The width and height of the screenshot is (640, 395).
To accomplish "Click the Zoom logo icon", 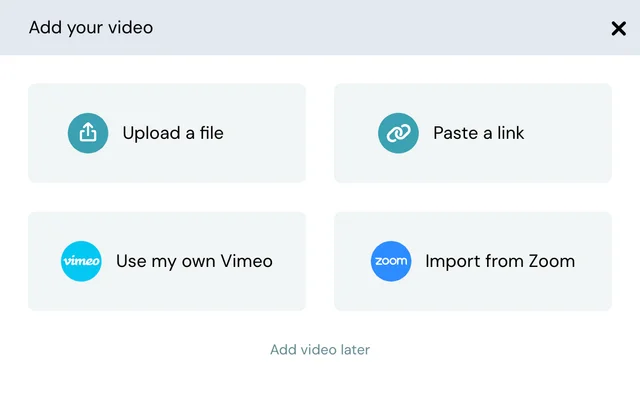I will (x=391, y=261).
